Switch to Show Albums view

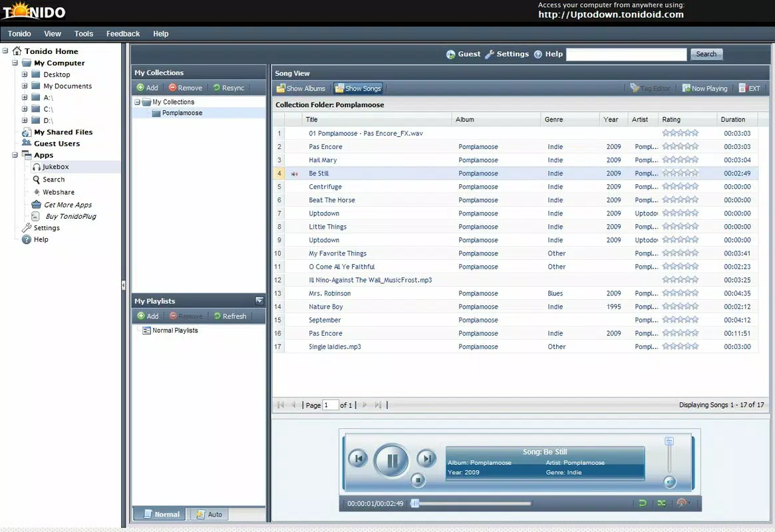pyautogui.click(x=301, y=88)
